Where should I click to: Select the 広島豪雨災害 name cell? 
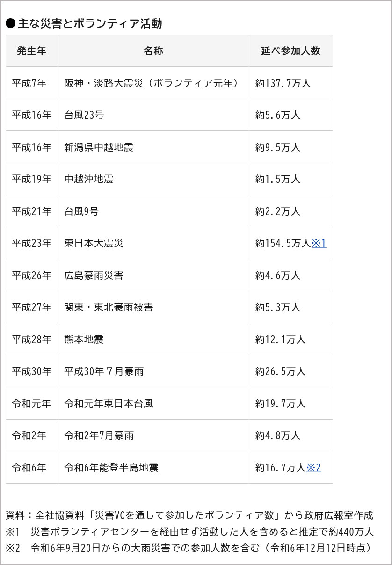pyautogui.click(x=153, y=275)
